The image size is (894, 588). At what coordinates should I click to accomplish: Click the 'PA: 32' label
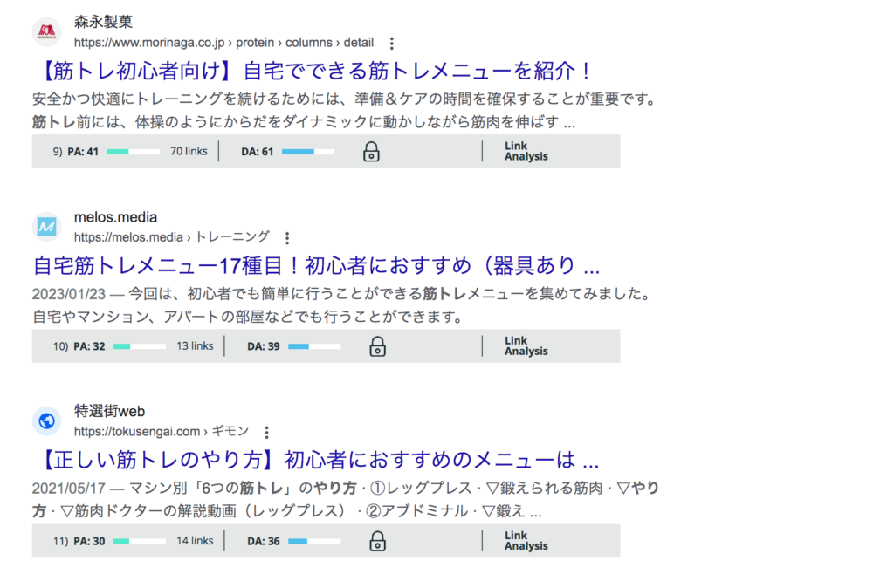click(90, 346)
